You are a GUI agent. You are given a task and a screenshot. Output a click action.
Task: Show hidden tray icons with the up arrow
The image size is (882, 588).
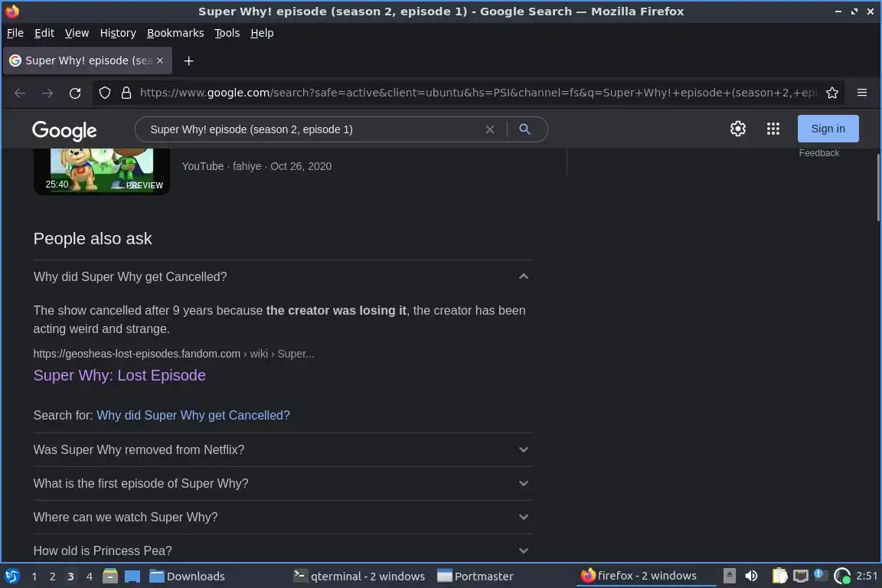click(x=729, y=576)
